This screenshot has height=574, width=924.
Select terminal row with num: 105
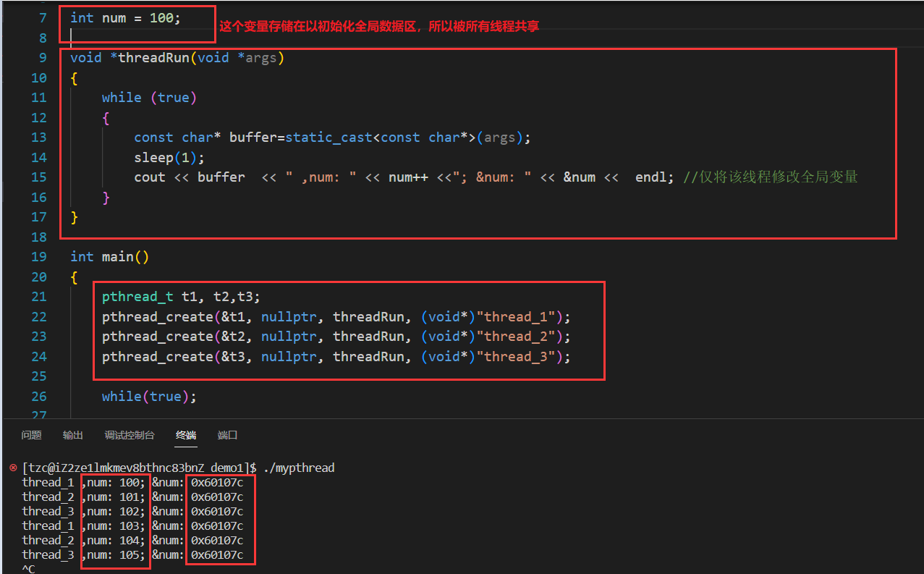pos(132,554)
